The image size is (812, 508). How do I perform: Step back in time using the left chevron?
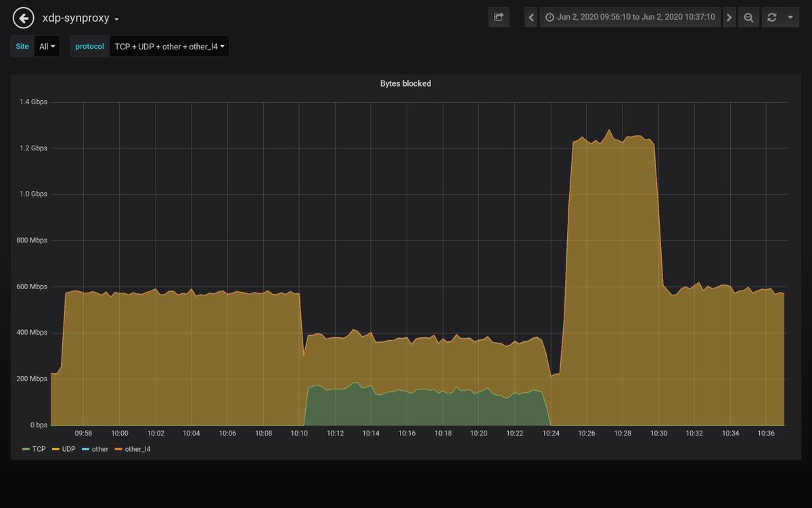tap(531, 17)
